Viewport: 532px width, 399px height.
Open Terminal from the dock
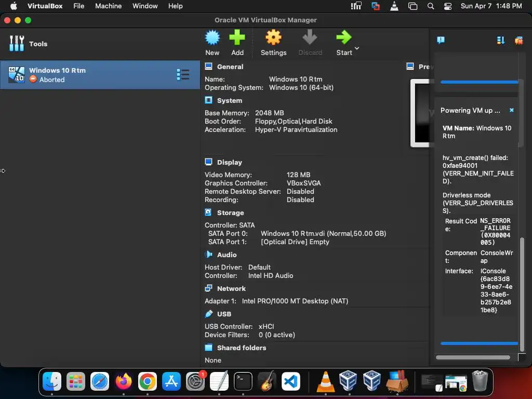(x=243, y=381)
